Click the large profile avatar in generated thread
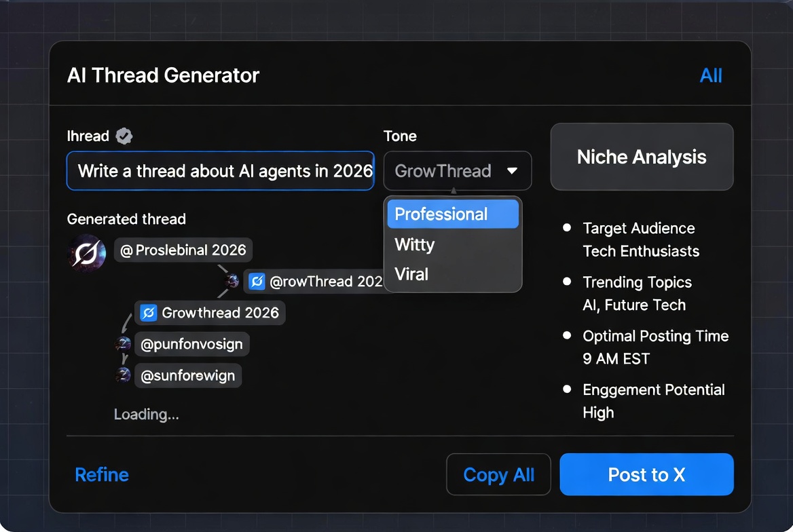The height and width of the screenshot is (532, 793). click(x=88, y=254)
